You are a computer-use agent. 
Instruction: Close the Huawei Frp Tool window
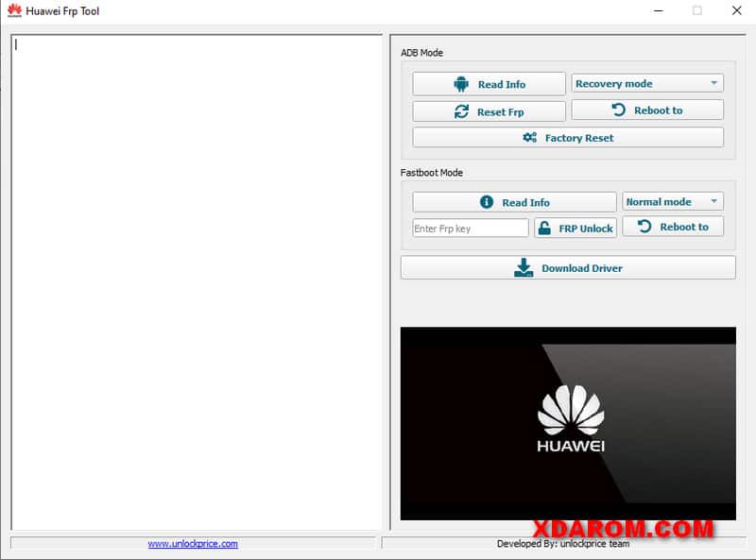click(737, 10)
